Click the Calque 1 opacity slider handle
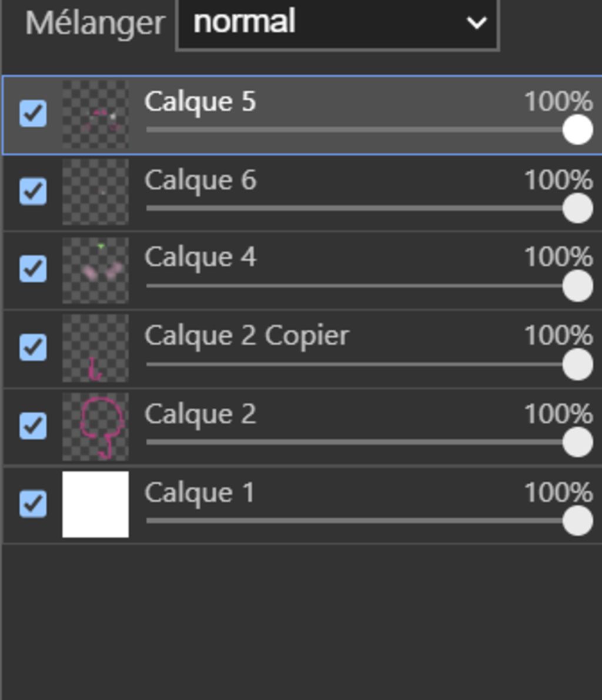Viewport: 602px width, 700px height. 577,521
